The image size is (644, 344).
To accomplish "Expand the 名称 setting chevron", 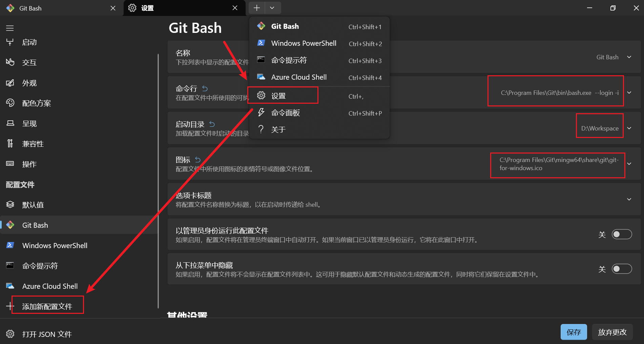I will 629,57.
